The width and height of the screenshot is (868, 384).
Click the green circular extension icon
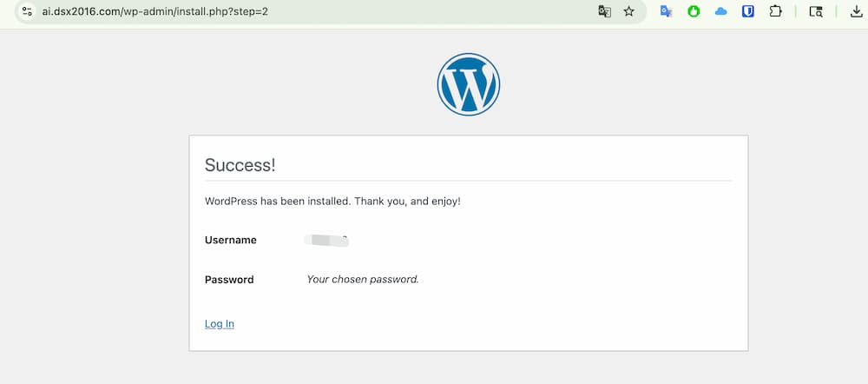694,11
